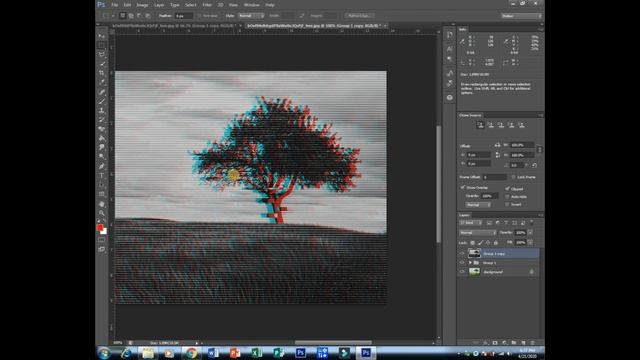Hide the Group 1 layer group
This screenshot has width=640, height=360.
tap(462, 263)
